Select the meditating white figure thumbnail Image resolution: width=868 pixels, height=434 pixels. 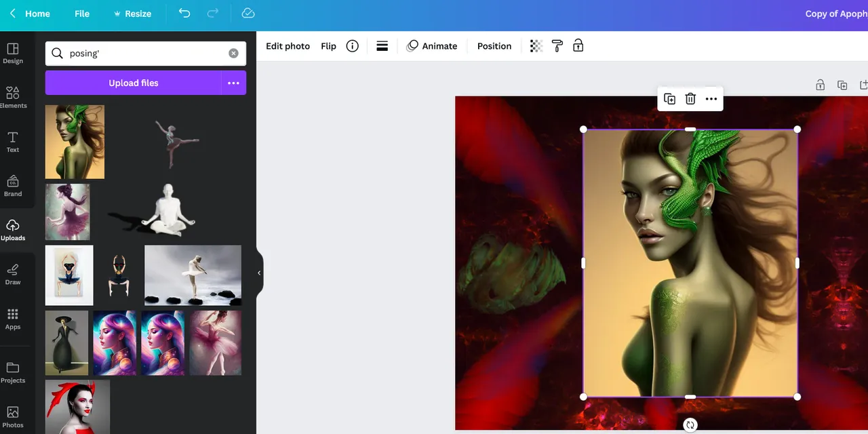coord(165,210)
